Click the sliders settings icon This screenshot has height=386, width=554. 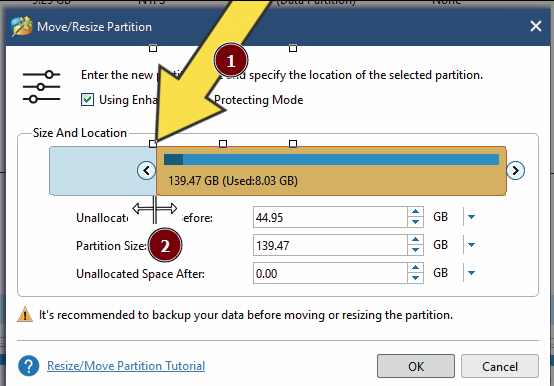(x=41, y=87)
